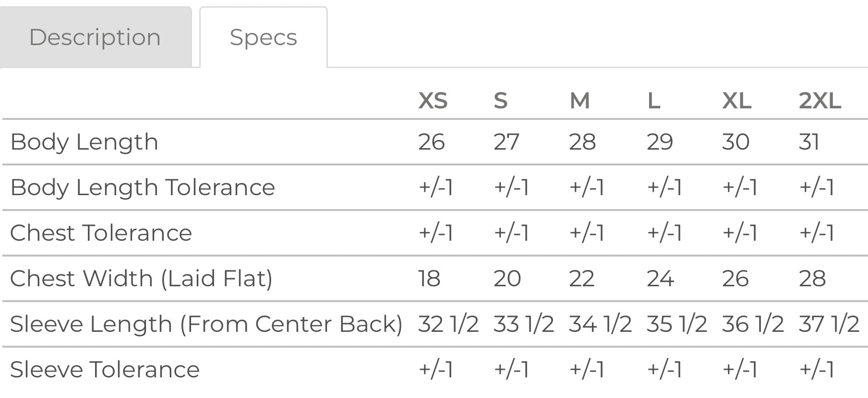Click the chest width value 22
This screenshot has width=868, height=398.
[x=582, y=279]
